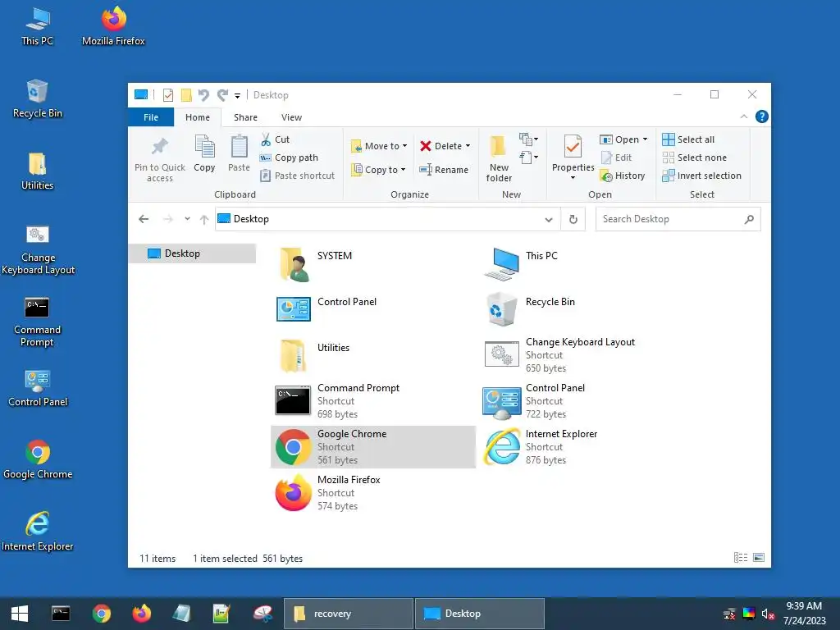Select Control Panel shortcut, 722 bytes

(x=582, y=401)
